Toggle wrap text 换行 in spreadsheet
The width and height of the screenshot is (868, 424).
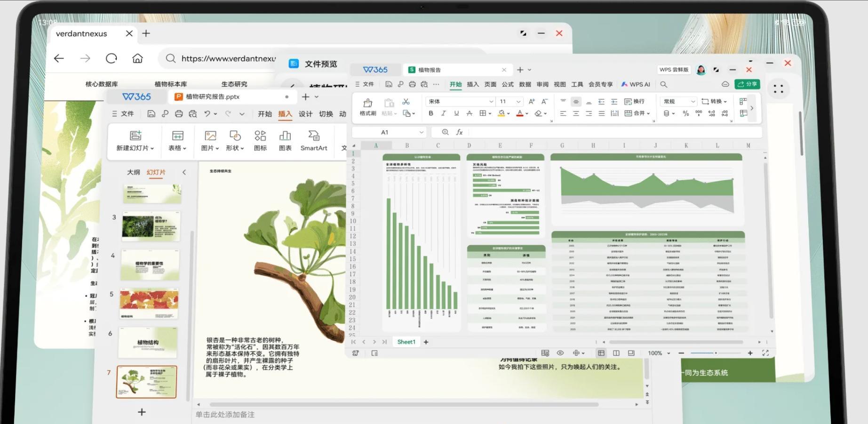[634, 101]
